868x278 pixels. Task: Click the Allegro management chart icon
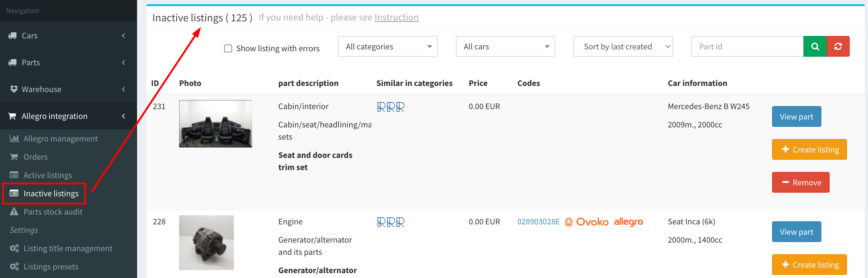[x=14, y=138]
